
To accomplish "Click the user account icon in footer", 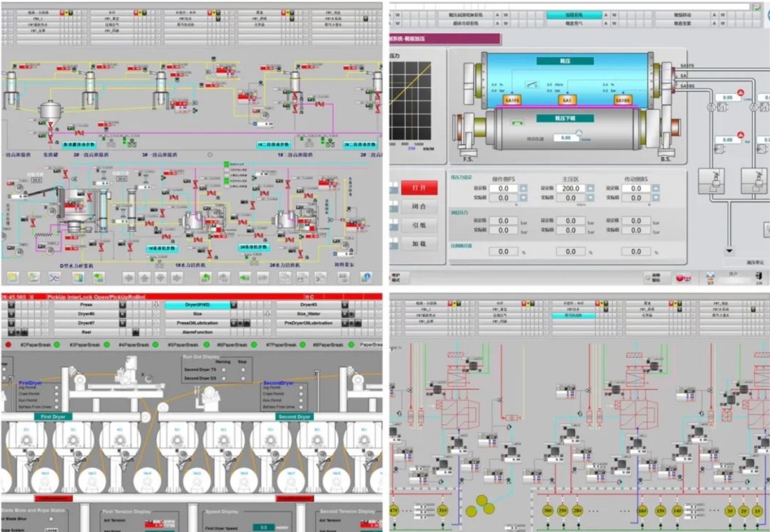I will [x=710, y=278].
